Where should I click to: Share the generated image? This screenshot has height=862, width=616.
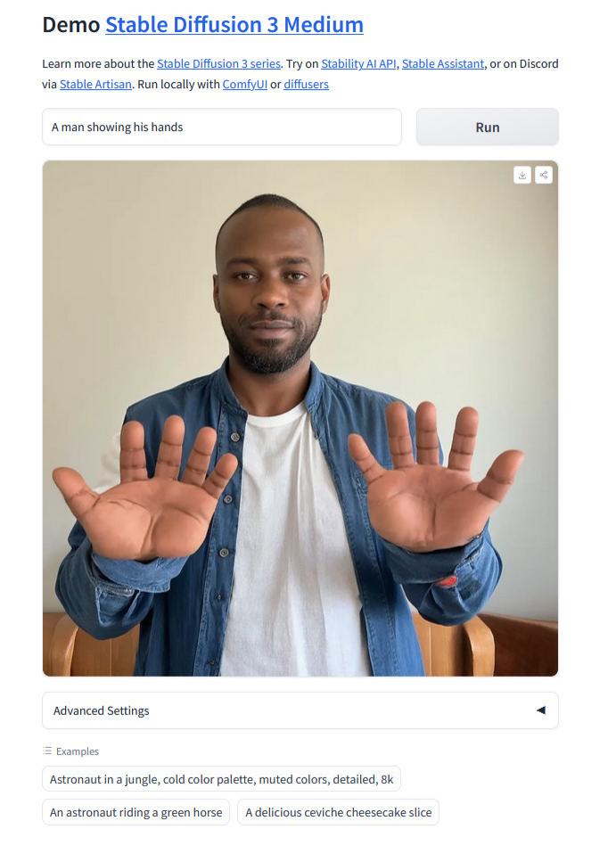coord(544,176)
